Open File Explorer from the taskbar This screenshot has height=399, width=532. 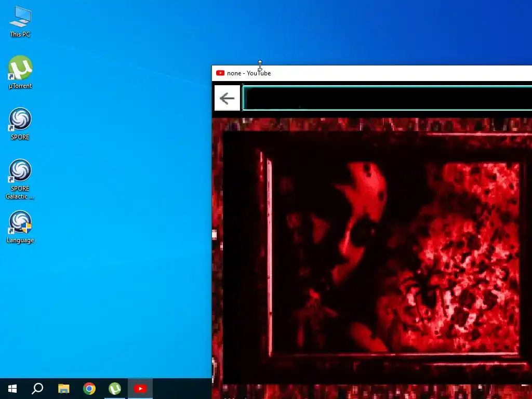tap(63, 389)
